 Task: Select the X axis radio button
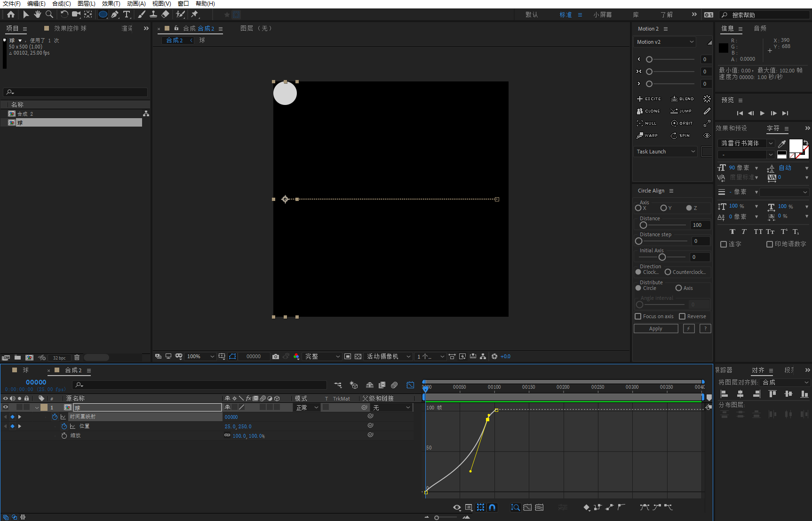point(638,208)
